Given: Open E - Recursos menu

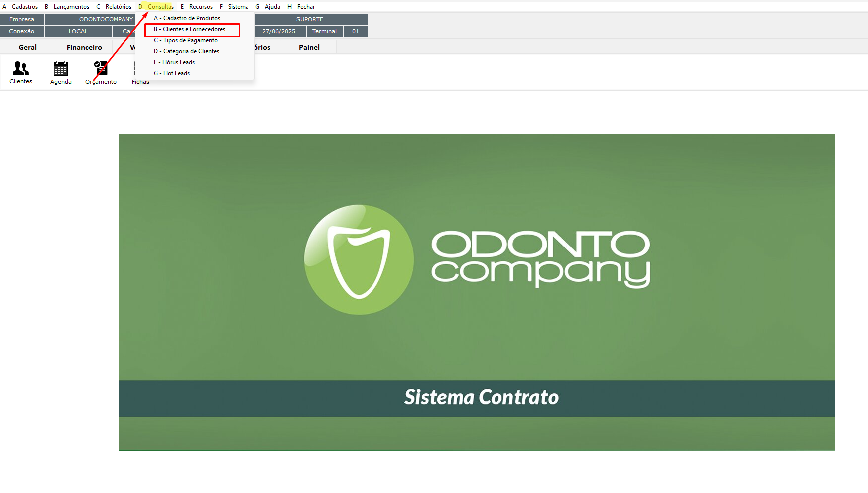Looking at the screenshot, I should click(x=197, y=7).
